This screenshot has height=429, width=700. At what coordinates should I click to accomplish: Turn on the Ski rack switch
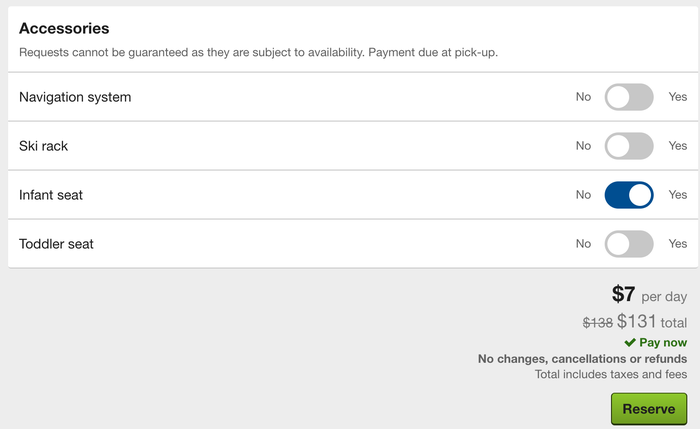629,146
